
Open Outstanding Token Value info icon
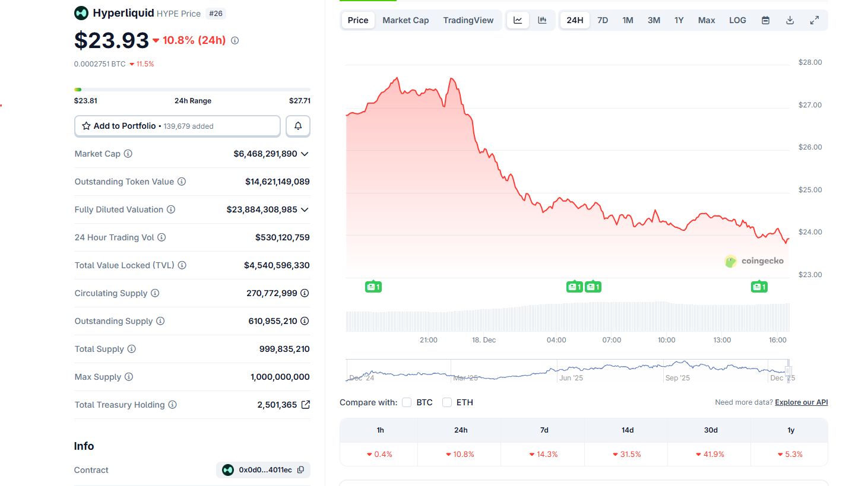point(182,182)
